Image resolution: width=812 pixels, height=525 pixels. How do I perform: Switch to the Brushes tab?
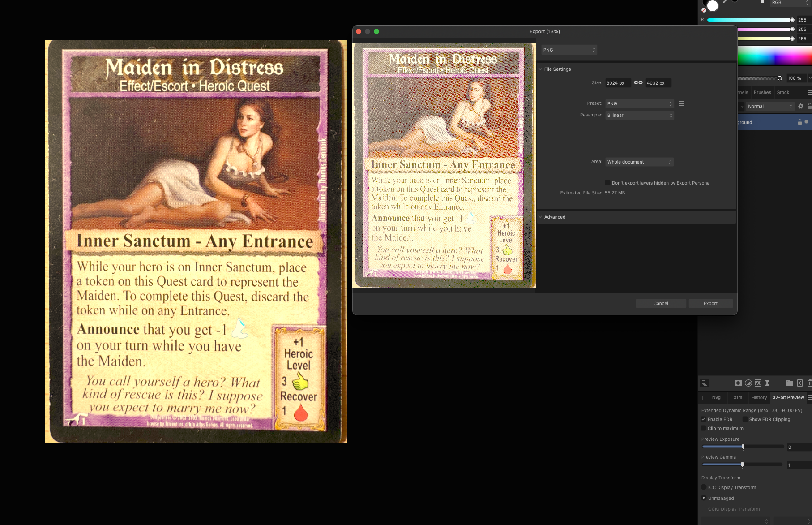(x=762, y=92)
